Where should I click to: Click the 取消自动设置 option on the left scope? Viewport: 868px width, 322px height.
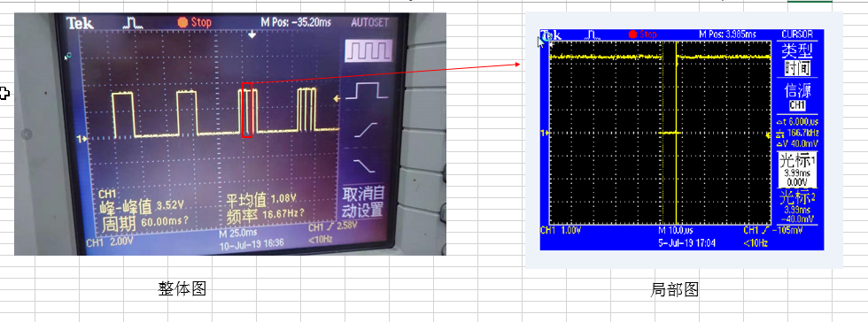[x=362, y=203]
